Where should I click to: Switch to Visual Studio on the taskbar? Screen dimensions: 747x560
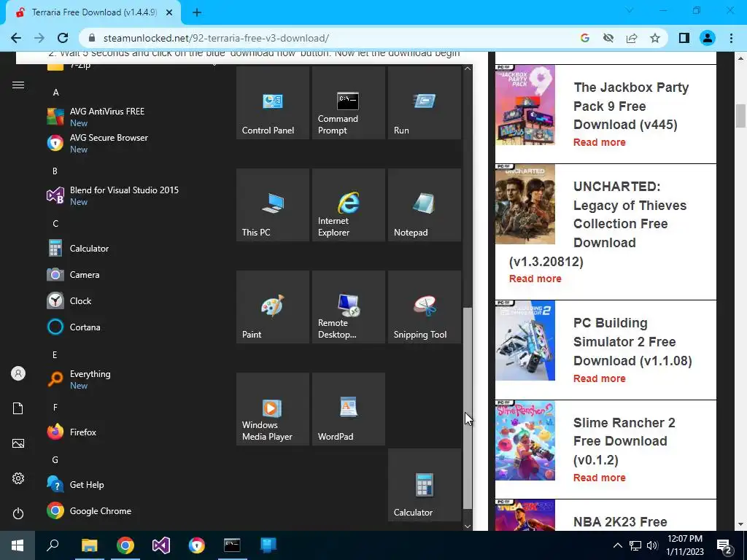[x=161, y=545]
